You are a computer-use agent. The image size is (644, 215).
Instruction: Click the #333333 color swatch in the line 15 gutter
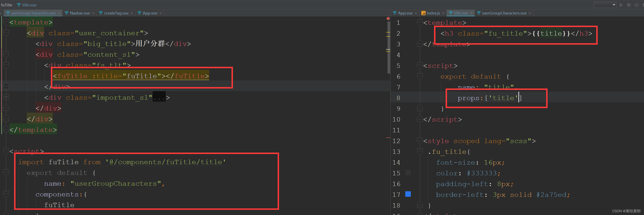(x=408, y=173)
